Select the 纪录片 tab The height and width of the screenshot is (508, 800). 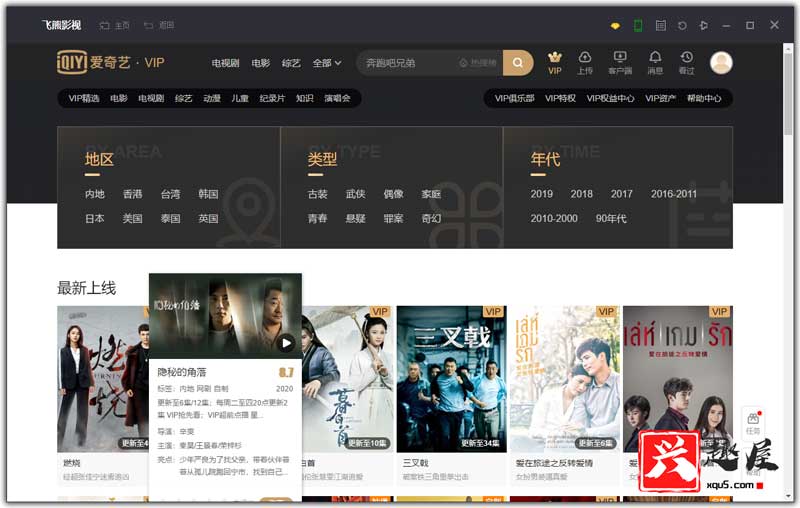[x=272, y=98]
